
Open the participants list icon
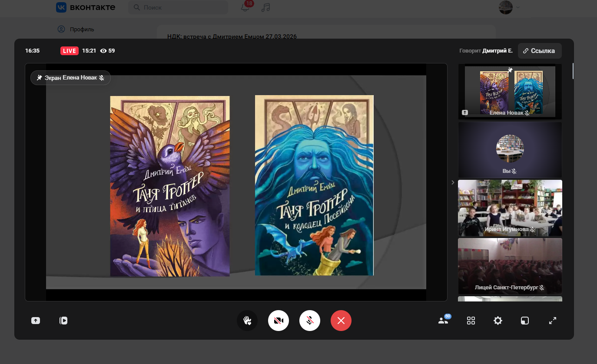(443, 321)
